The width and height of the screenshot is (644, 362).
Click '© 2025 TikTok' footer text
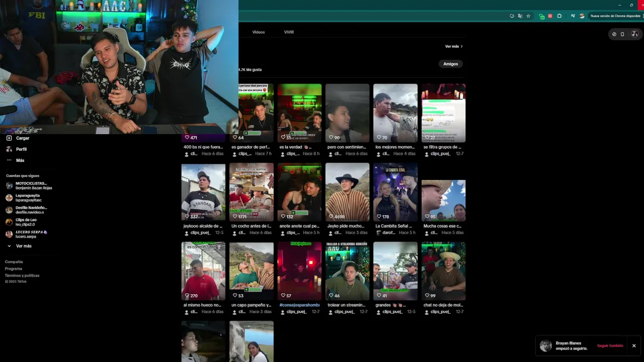coord(16,282)
